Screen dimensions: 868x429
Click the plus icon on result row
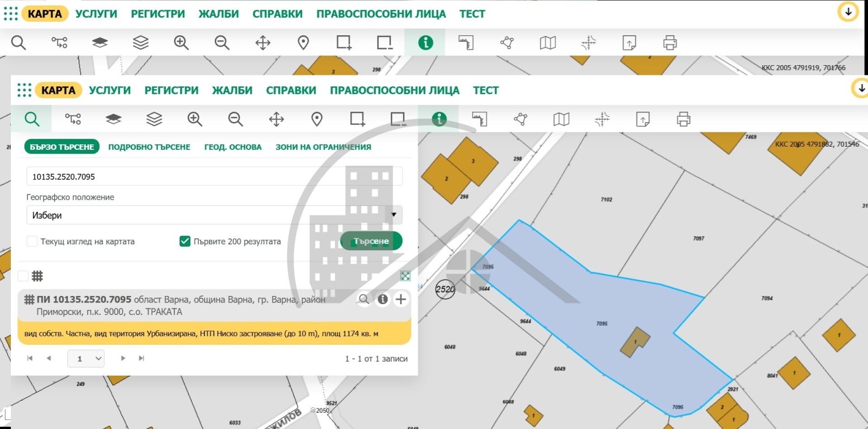pyautogui.click(x=401, y=299)
